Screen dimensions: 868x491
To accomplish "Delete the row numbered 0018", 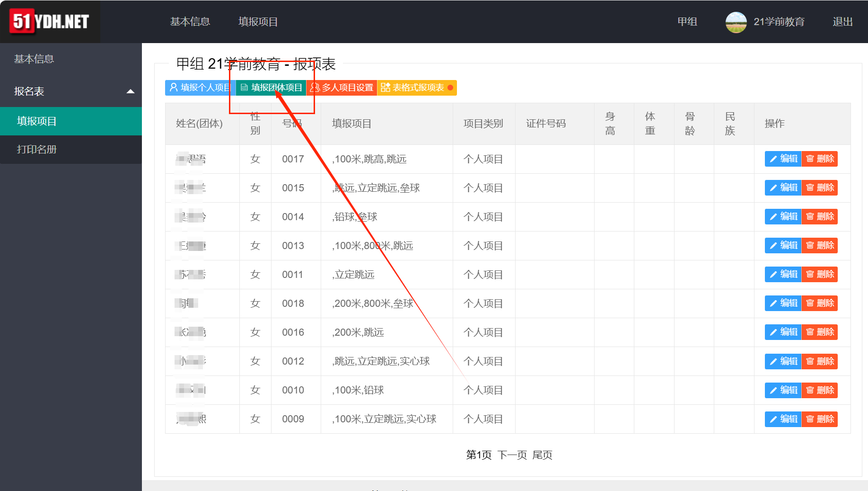I will tap(820, 303).
